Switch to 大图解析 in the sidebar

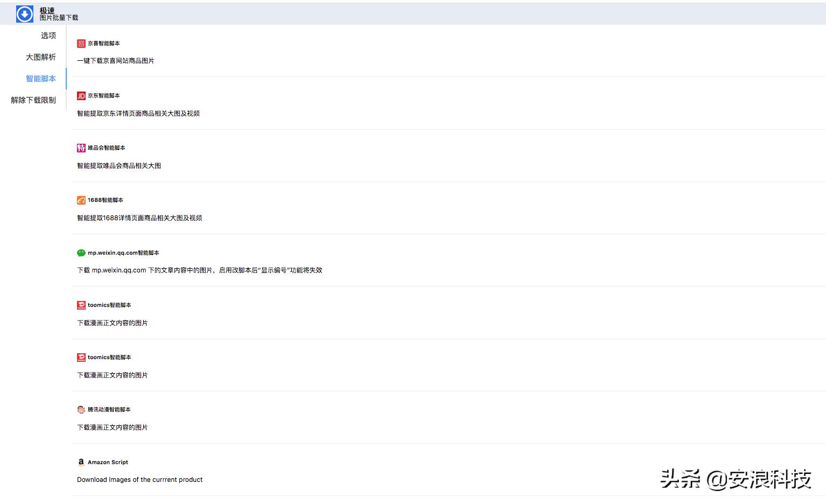click(x=41, y=57)
